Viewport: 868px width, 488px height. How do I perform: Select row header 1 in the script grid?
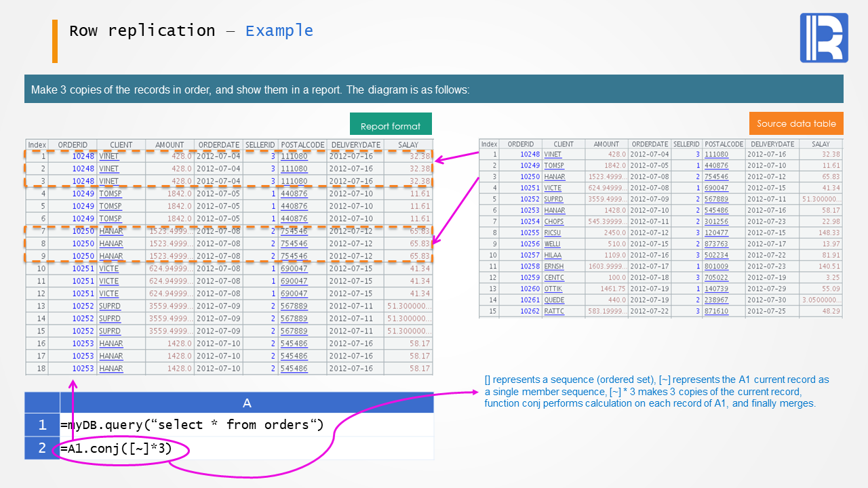42,425
